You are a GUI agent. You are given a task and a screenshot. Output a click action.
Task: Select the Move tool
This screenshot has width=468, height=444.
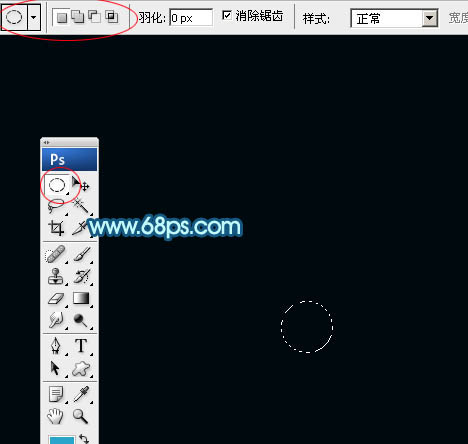81,184
